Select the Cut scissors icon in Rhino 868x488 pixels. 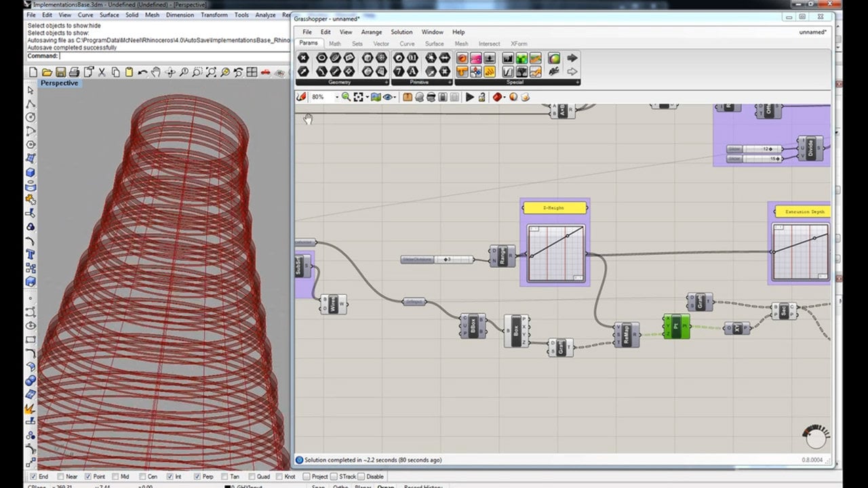(102, 73)
